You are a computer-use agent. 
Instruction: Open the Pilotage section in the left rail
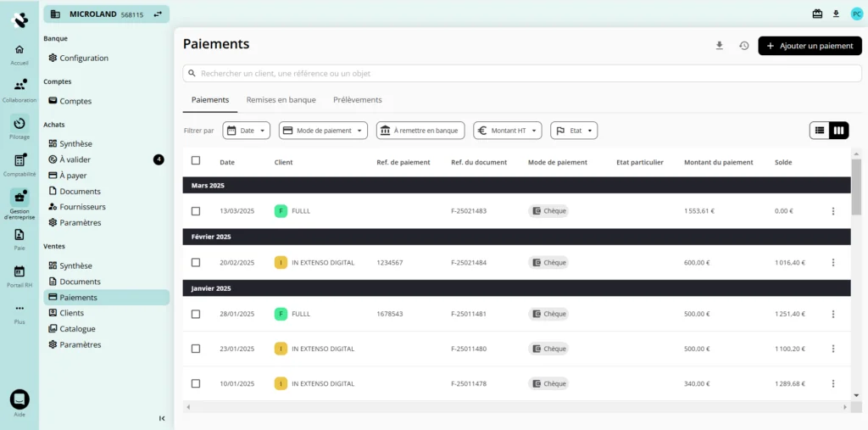tap(19, 125)
